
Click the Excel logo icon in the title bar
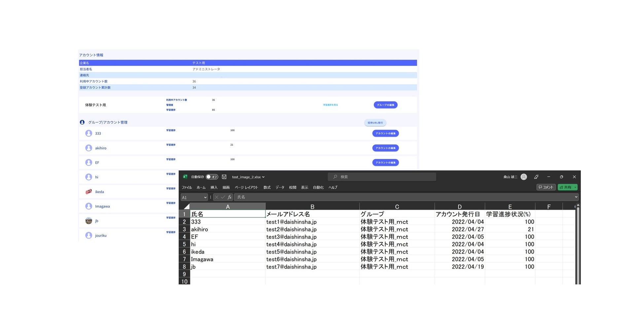tap(185, 177)
